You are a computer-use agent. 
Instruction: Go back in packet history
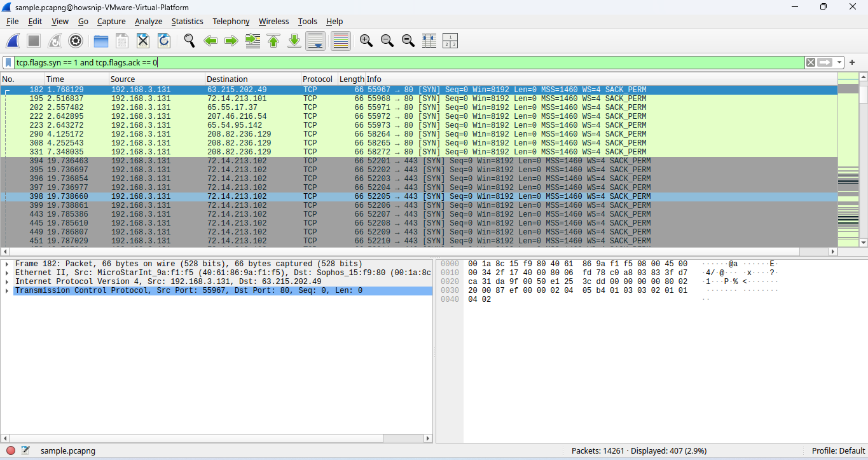tap(210, 41)
